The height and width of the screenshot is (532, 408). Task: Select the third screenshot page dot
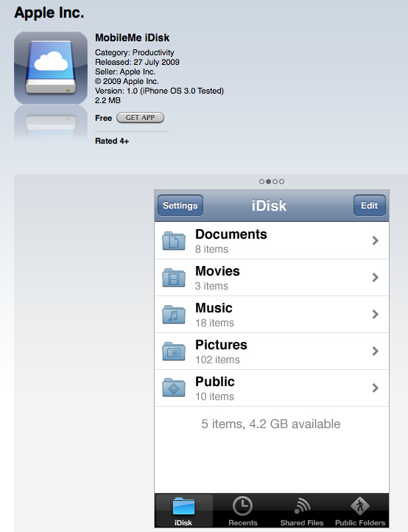point(275,181)
